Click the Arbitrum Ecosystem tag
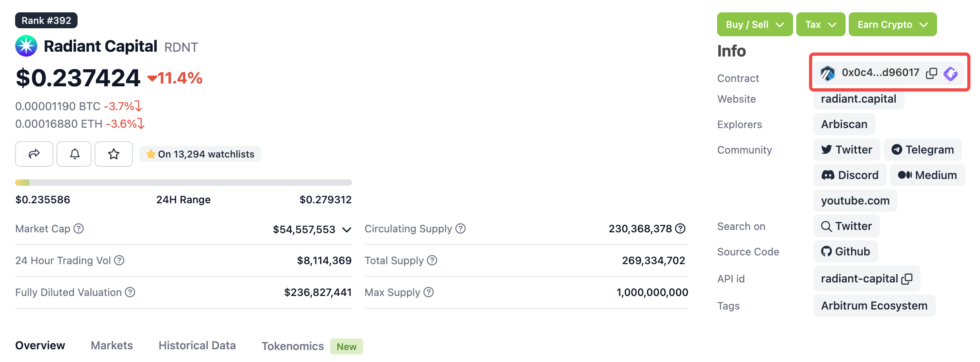This screenshot has width=980, height=362. [874, 306]
